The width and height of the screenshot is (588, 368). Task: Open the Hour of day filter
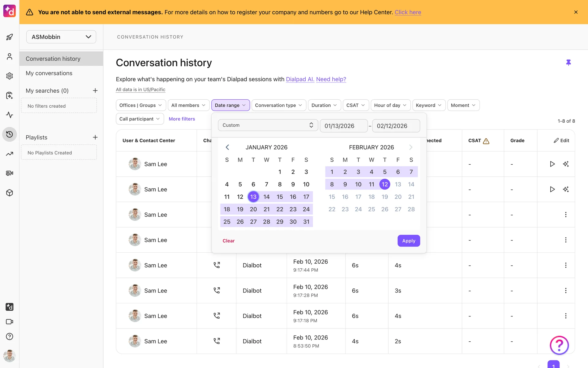[390, 105]
